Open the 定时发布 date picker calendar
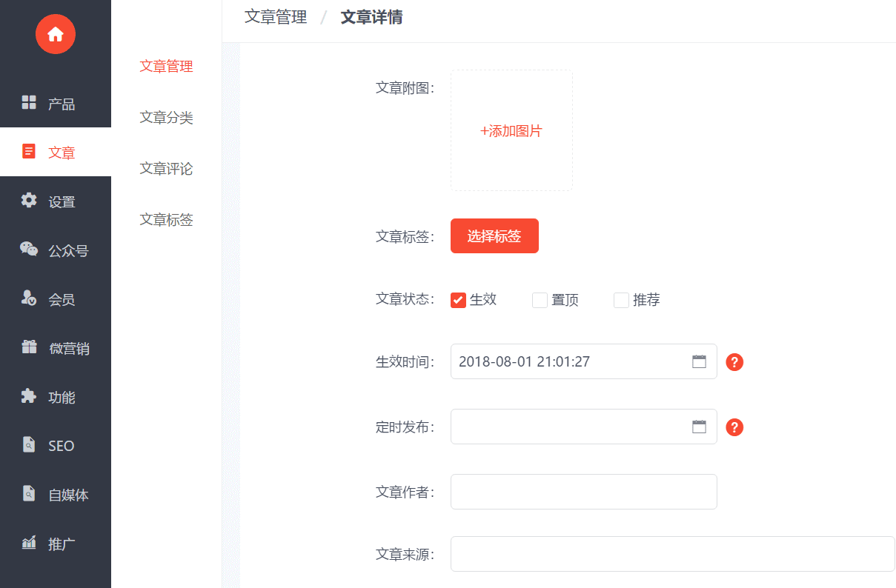896x588 pixels. click(x=699, y=427)
